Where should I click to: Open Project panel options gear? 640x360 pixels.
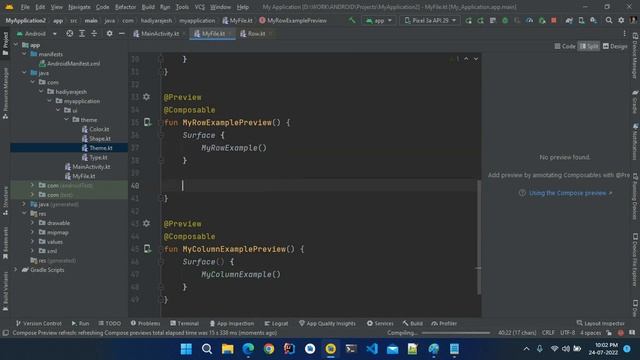pyautogui.click(x=109, y=33)
